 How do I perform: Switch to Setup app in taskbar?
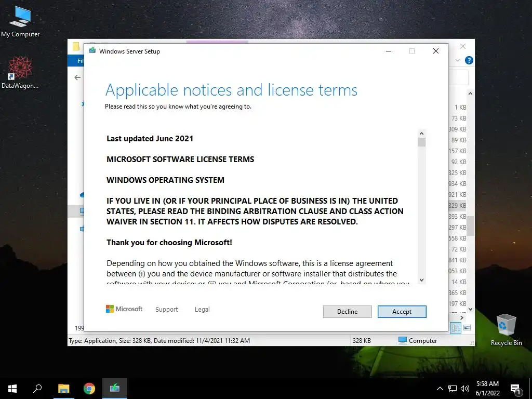coord(115,389)
